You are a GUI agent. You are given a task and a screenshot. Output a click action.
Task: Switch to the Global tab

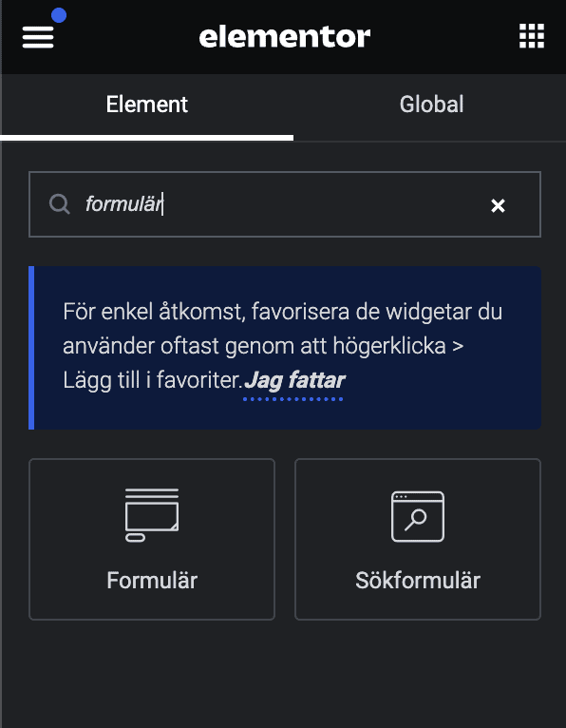(431, 105)
